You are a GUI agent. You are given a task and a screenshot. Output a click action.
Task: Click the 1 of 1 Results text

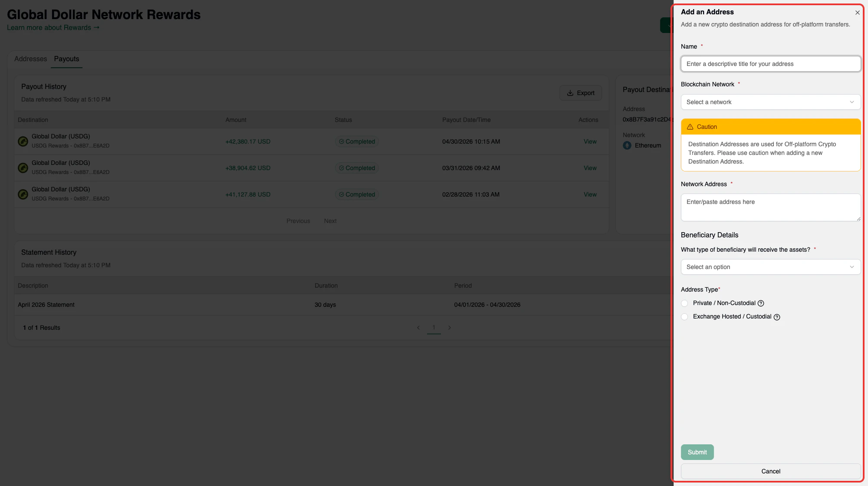(42, 328)
